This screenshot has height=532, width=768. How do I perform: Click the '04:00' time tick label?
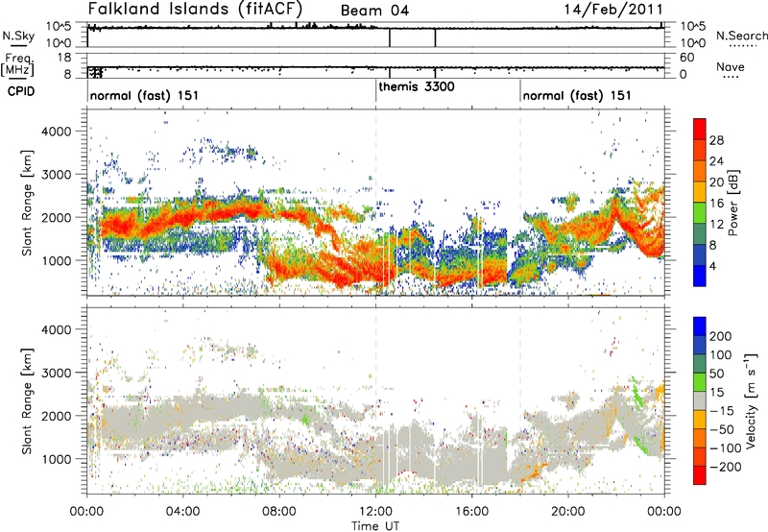pyautogui.click(x=183, y=512)
